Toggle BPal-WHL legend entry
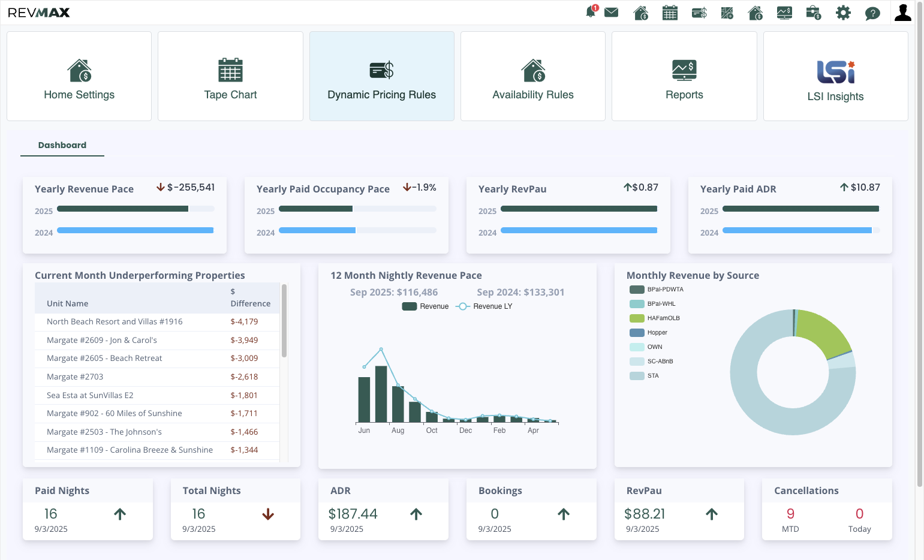 tap(652, 304)
